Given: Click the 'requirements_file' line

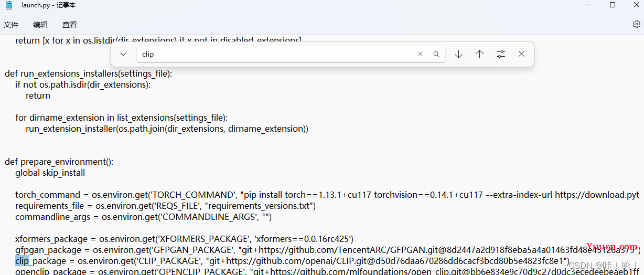Looking at the screenshot, I should click(165, 206).
